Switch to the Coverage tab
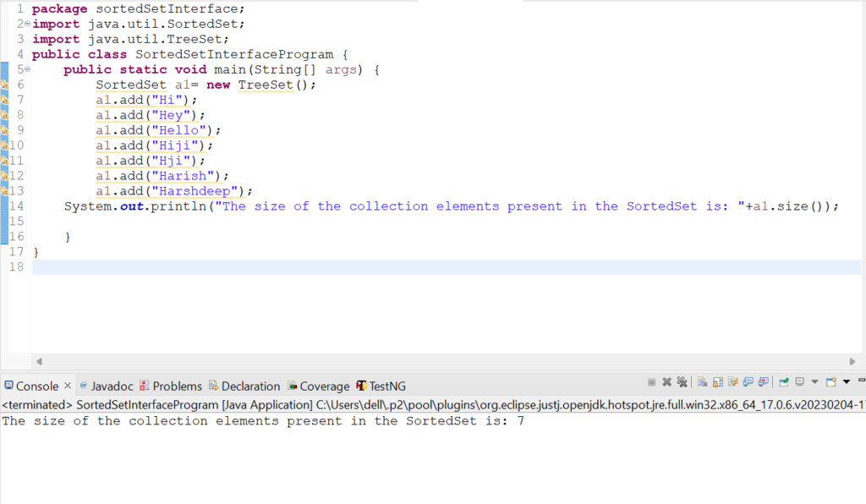This screenshot has width=866, height=504. pos(319,386)
